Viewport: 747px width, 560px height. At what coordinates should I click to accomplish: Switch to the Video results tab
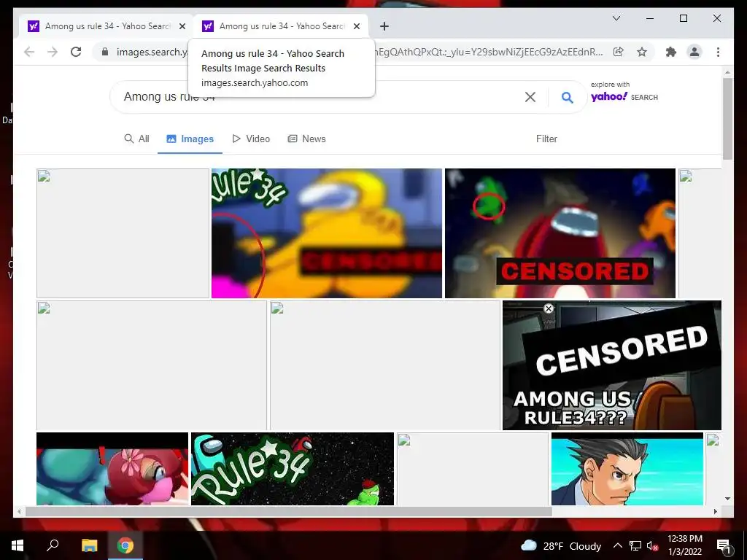point(251,139)
